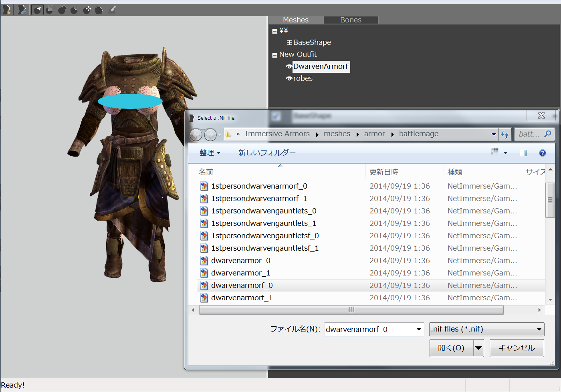Click icon of 1stpersondwarvengauntlets_0 file
The width and height of the screenshot is (561, 392).
click(x=204, y=211)
